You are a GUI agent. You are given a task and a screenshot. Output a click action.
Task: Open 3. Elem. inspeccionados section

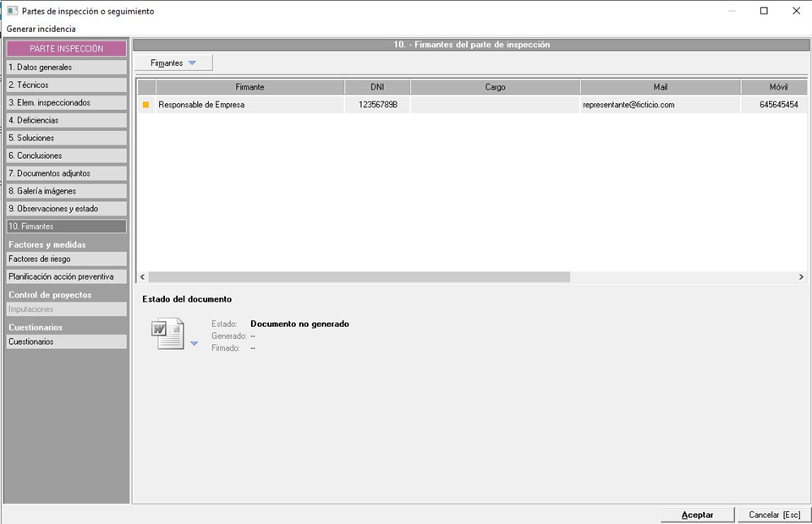tap(66, 102)
